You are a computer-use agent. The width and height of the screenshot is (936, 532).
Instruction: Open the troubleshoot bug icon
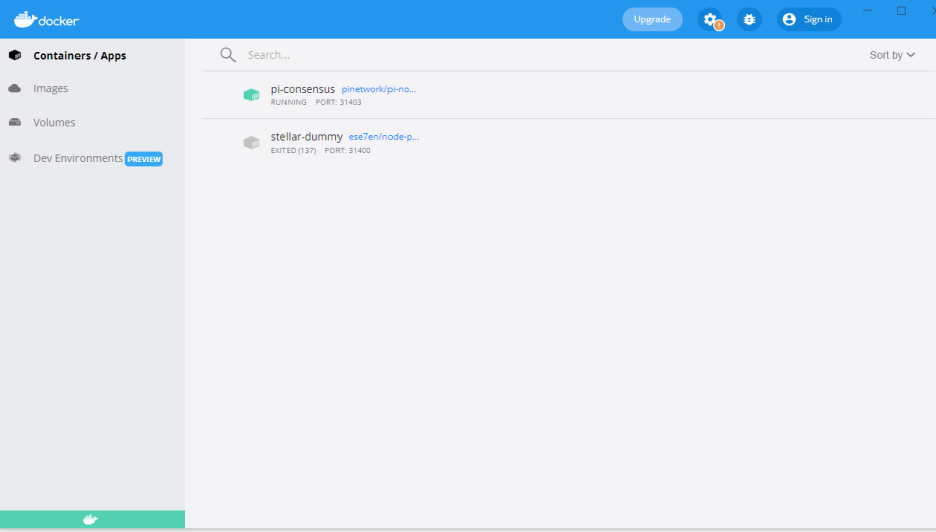749,19
